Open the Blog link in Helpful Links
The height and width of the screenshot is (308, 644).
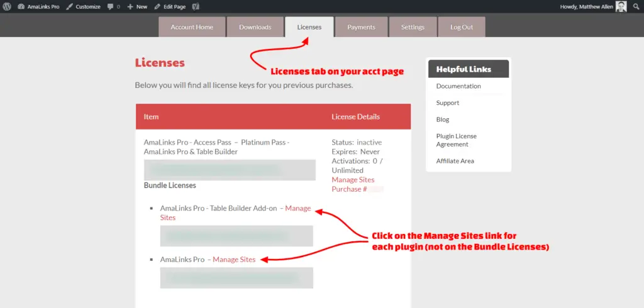coord(443,119)
